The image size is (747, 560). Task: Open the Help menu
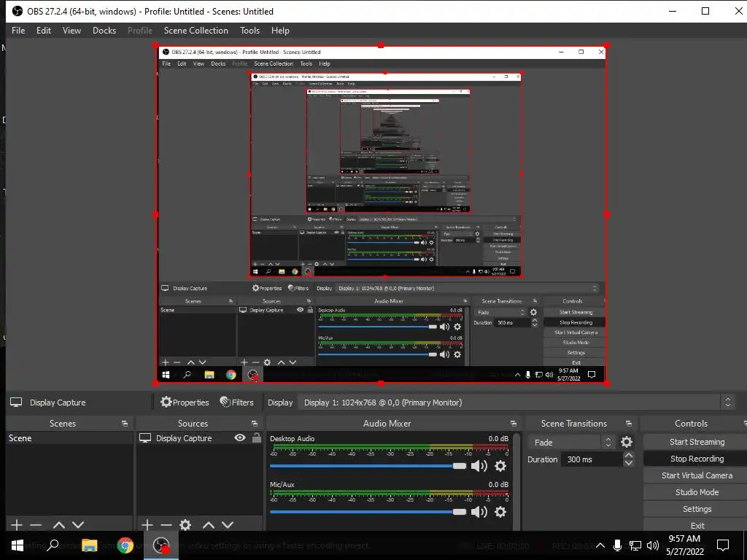[x=280, y=31]
